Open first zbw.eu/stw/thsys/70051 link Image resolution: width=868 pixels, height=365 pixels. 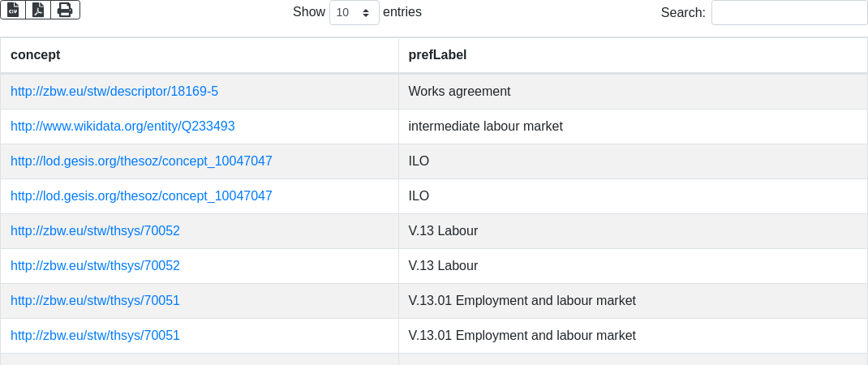[95, 301]
